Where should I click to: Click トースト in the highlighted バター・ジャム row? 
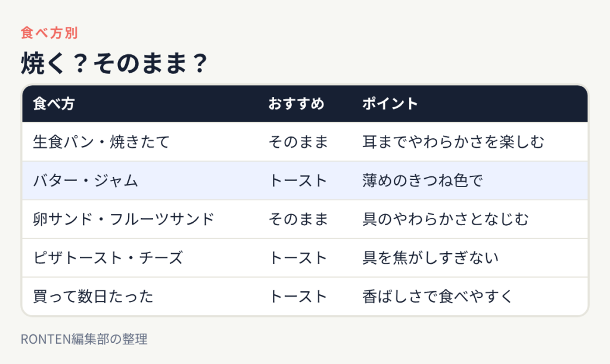coord(298,181)
